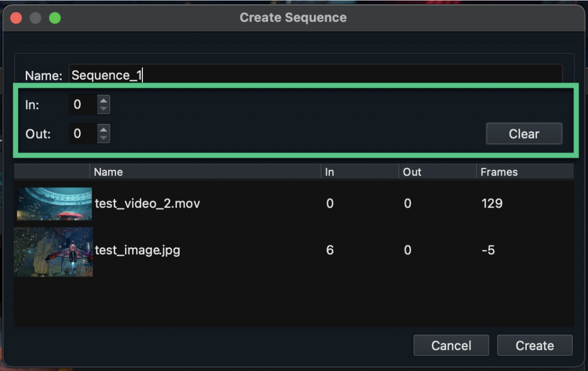Click the Frames column header

[x=524, y=172]
